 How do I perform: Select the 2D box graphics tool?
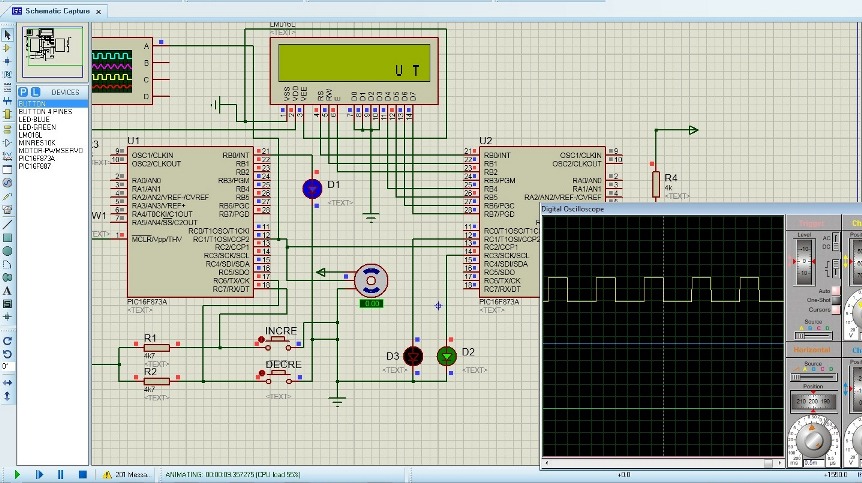click(x=7, y=237)
